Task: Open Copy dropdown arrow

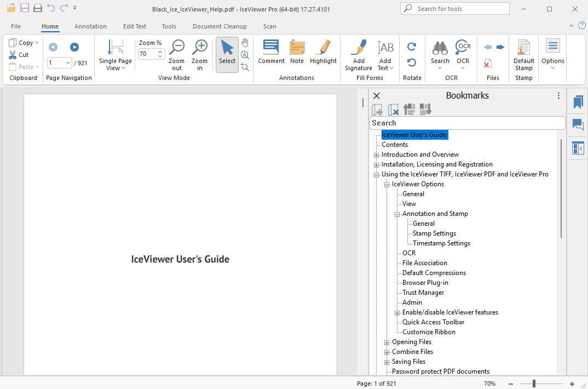Action: pyautogui.click(x=37, y=43)
